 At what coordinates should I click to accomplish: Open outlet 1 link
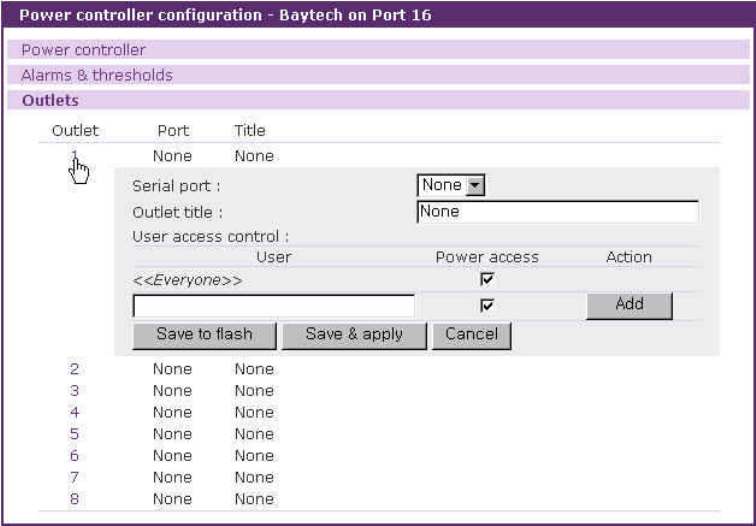point(74,155)
